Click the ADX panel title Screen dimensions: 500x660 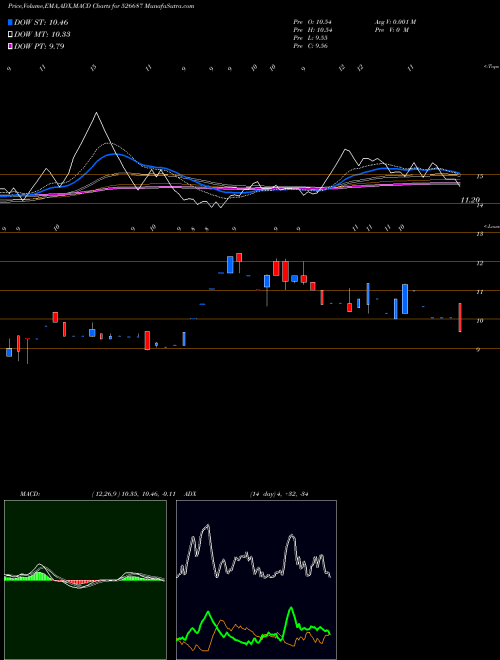[x=190, y=494]
